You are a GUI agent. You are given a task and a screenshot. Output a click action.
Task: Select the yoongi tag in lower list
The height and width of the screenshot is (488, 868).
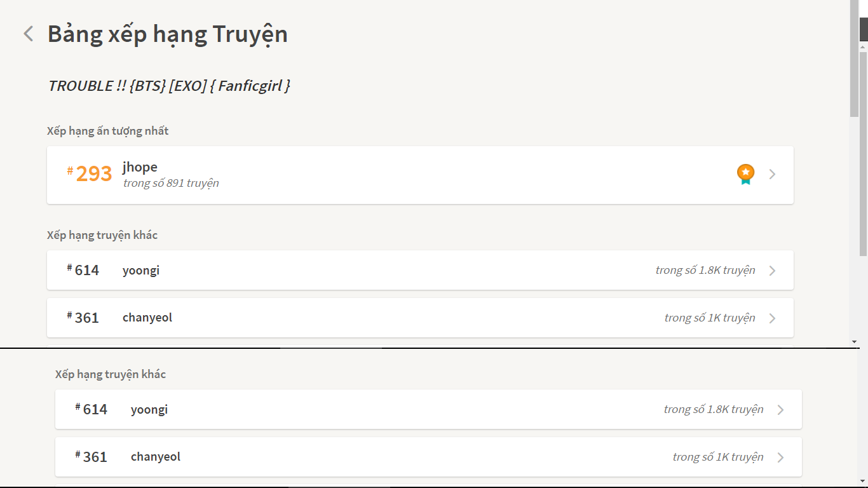[x=149, y=410]
